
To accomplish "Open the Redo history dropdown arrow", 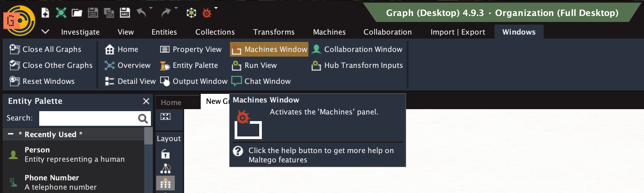I will coord(176,8).
